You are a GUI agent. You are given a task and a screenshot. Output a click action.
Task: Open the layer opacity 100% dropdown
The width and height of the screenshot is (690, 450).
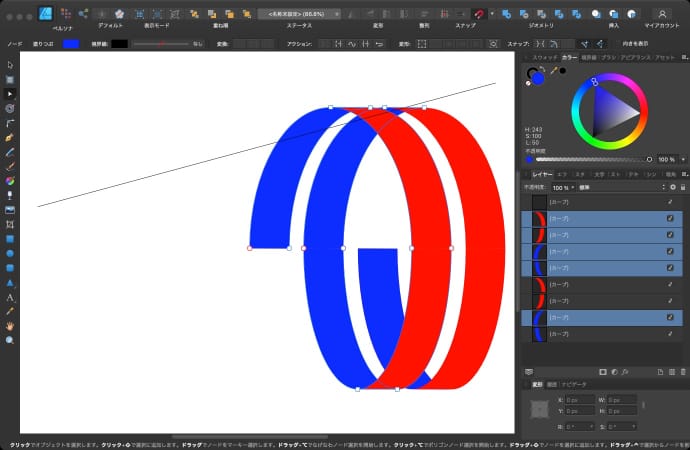(563, 187)
